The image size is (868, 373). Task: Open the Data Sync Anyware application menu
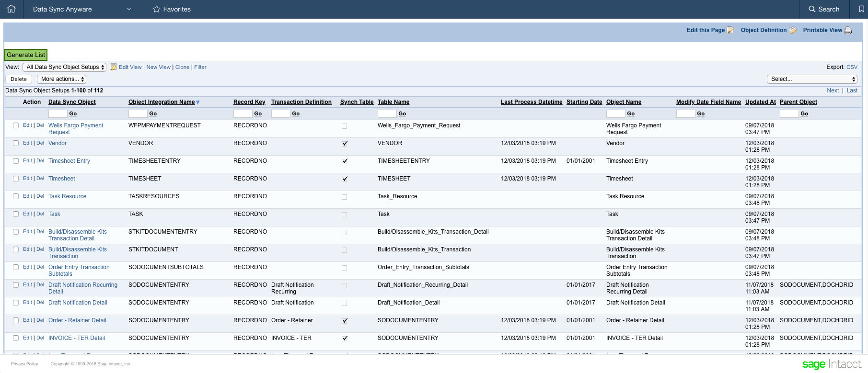point(81,9)
